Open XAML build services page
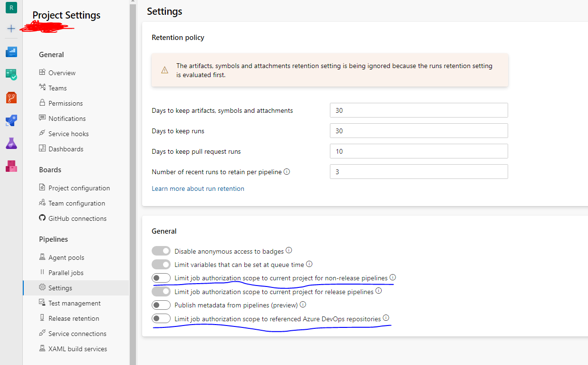This screenshot has width=588, height=365. pyautogui.click(x=77, y=349)
